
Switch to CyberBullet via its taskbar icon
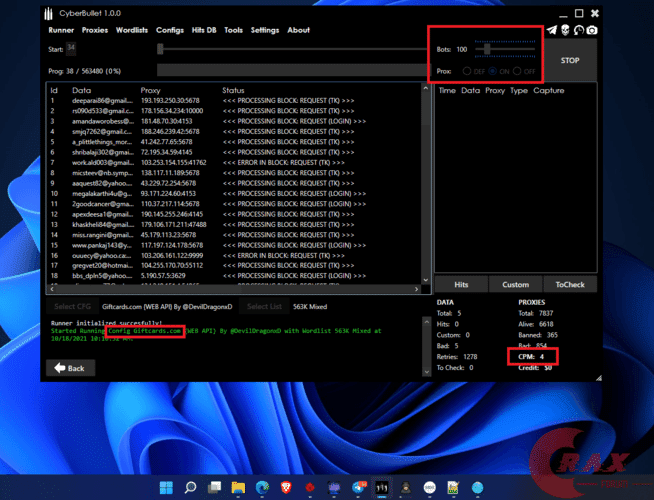click(x=382, y=487)
